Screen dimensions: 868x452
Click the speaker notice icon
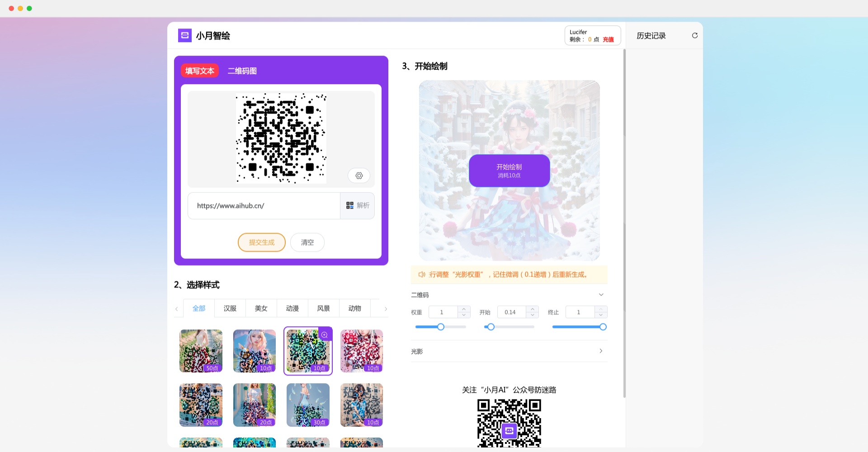pyautogui.click(x=421, y=275)
